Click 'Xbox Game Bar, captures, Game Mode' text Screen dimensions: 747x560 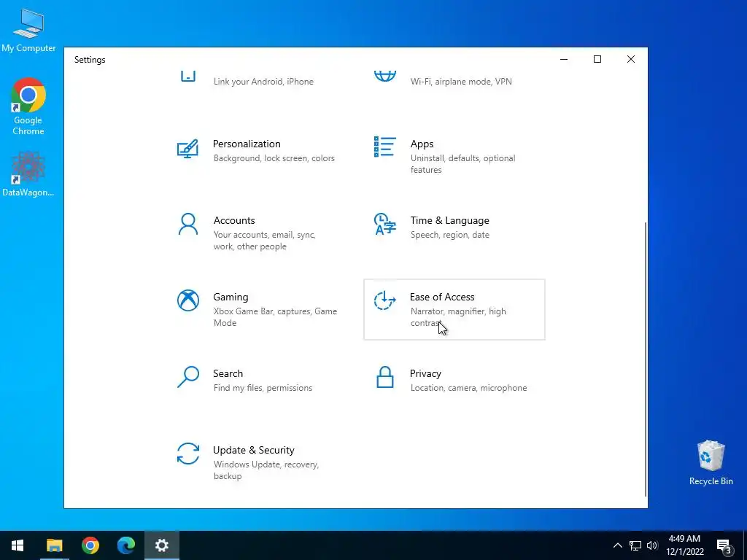click(275, 317)
